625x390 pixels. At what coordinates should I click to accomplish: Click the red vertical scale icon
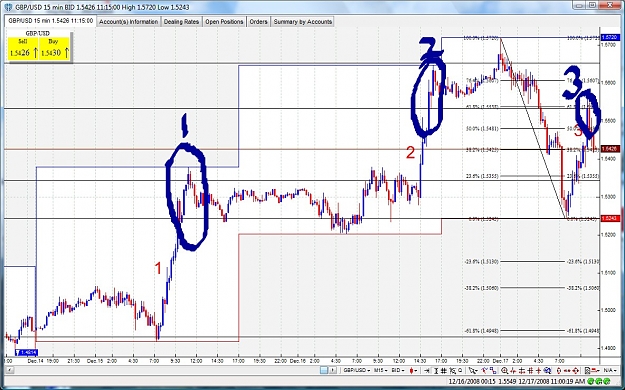[x=559, y=370]
